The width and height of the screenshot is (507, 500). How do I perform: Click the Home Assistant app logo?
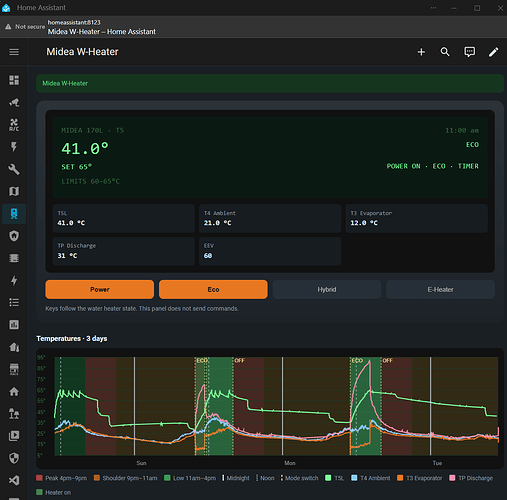pyautogui.click(x=6, y=8)
